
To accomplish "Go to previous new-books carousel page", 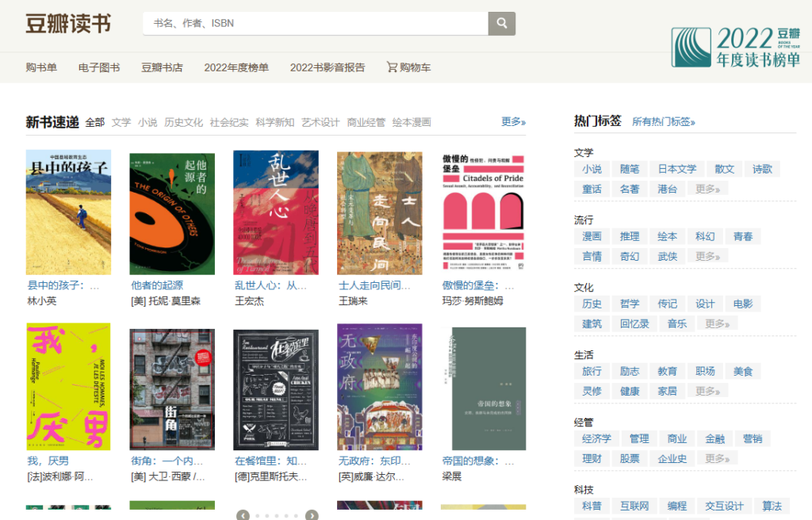I will pyautogui.click(x=243, y=515).
